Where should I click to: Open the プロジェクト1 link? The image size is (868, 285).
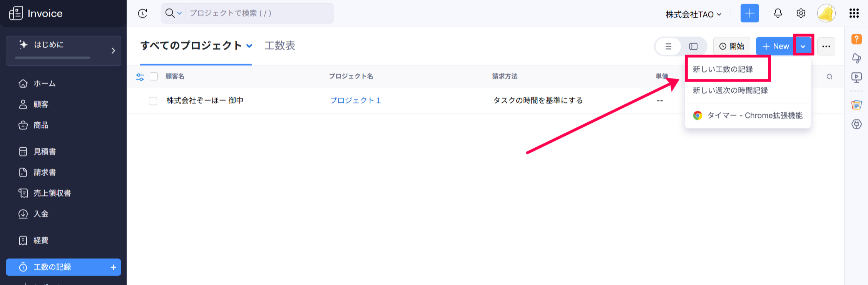pyautogui.click(x=355, y=101)
